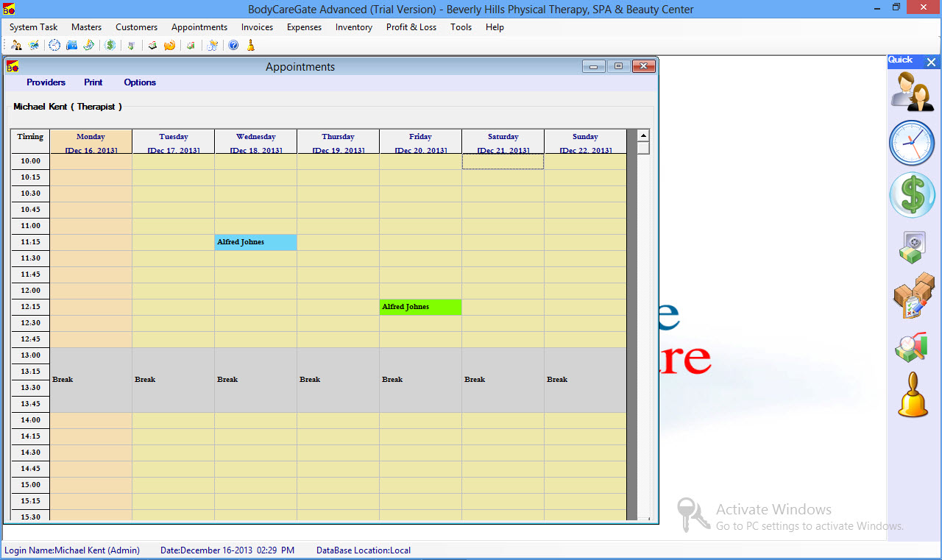Click the small dollar icon in toolbar
This screenshot has width=942, height=560.
(x=110, y=46)
